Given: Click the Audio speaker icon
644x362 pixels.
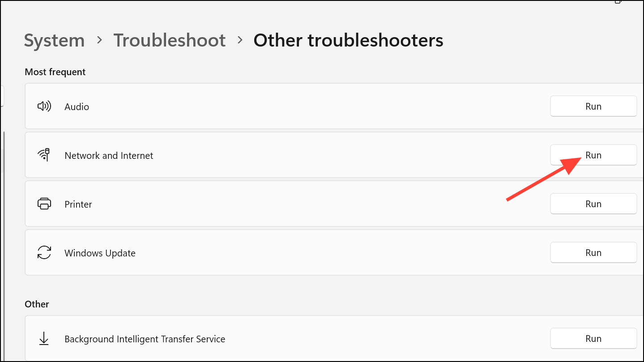Looking at the screenshot, I should pyautogui.click(x=44, y=106).
